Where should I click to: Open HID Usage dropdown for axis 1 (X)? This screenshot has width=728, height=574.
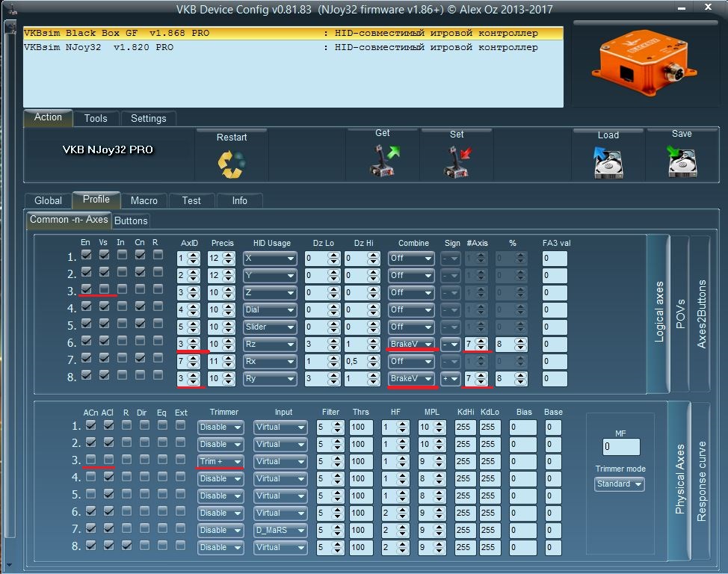click(x=270, y=259)
